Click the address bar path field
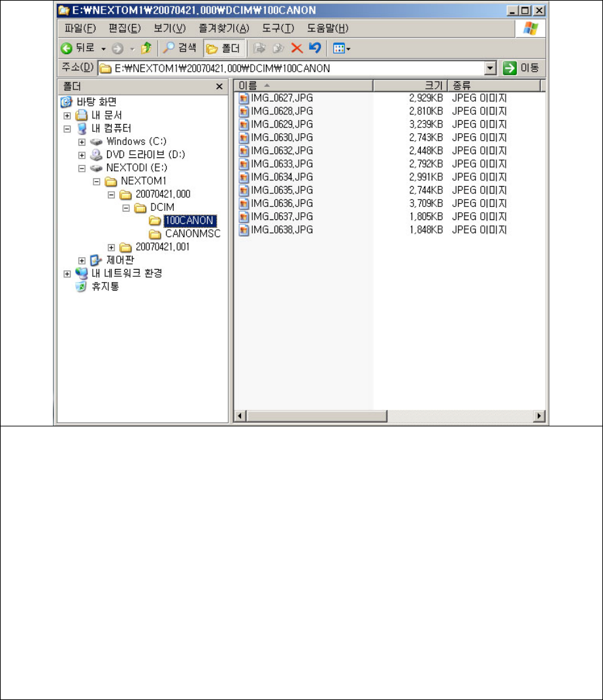The width and height of the screenshot is (603, 700). tap(291, 69)
